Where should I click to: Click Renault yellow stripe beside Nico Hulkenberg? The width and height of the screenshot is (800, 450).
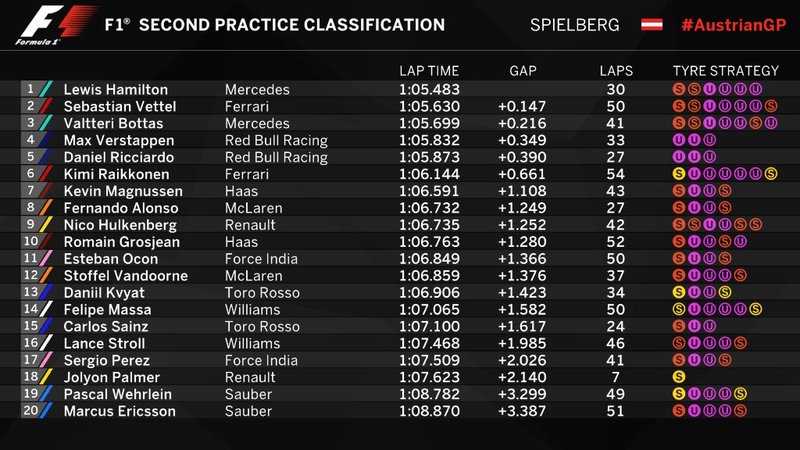(x=46, y=224)
